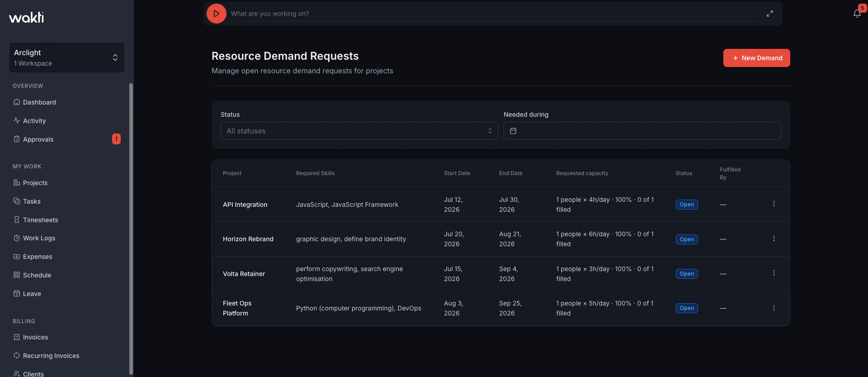The image size is (868, 377).
Task: Open the Activity page
Action: pyautogui.click(x=34, y=121)
